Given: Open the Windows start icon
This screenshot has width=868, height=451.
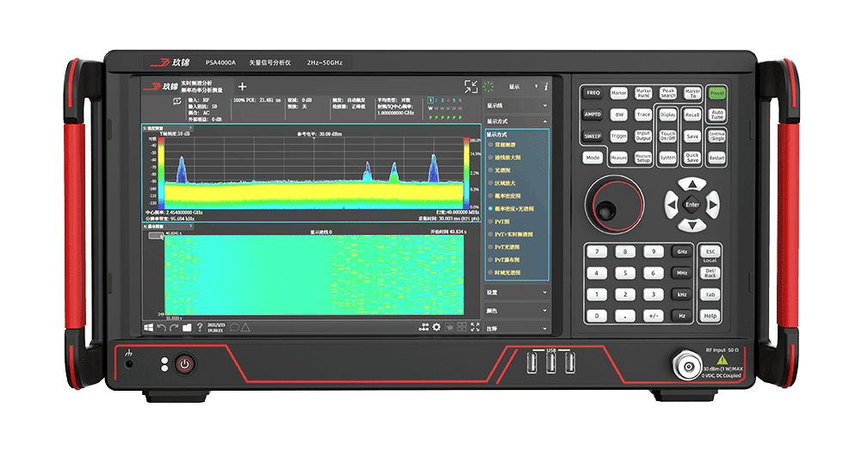Looking at the screenshot, I should [148, 328].
